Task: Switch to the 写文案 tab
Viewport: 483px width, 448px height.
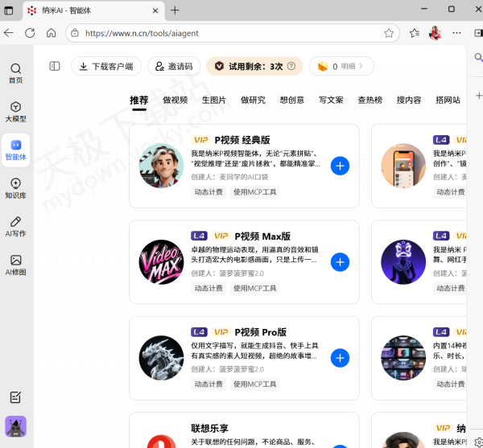Action: (331, 100)
